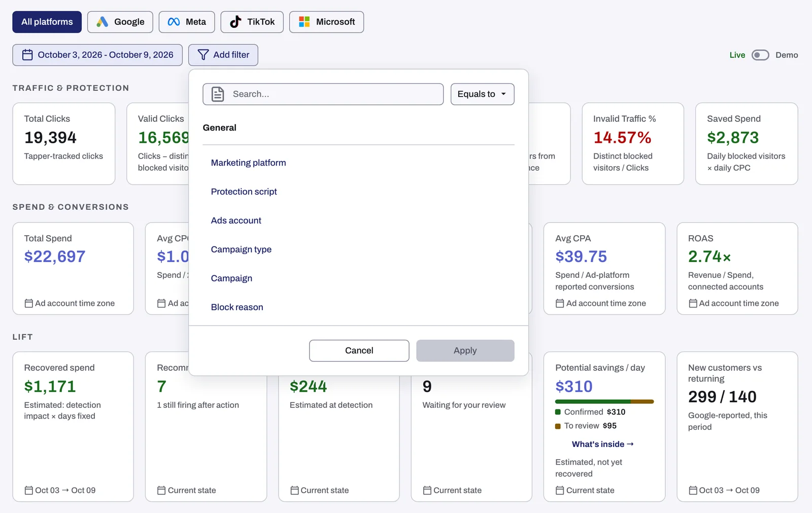Choose the Ads account filter option
The height and width of the screenshot is (513, 812).
click(236, 220)
